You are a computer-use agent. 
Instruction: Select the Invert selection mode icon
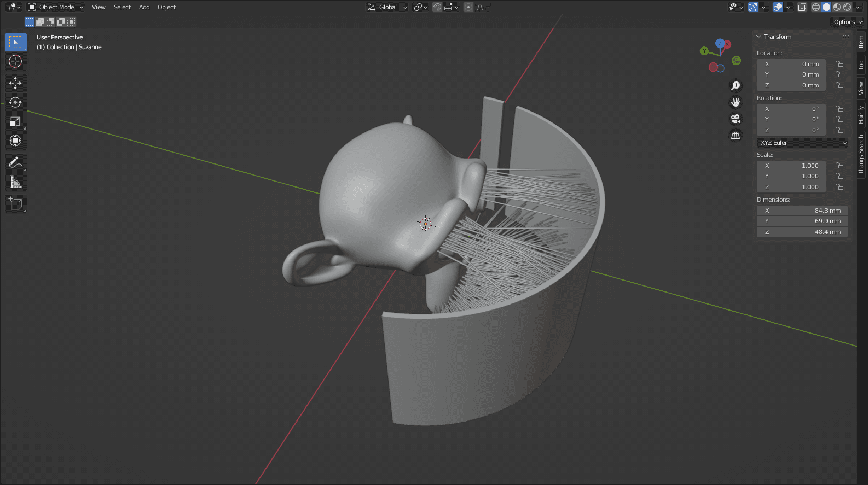tap(61, 22)
